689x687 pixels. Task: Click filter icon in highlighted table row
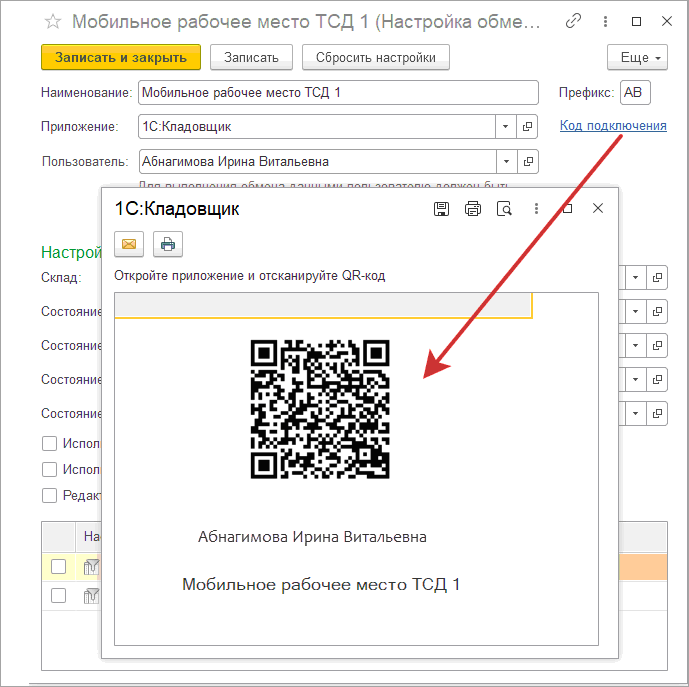(x=91, y=567)
